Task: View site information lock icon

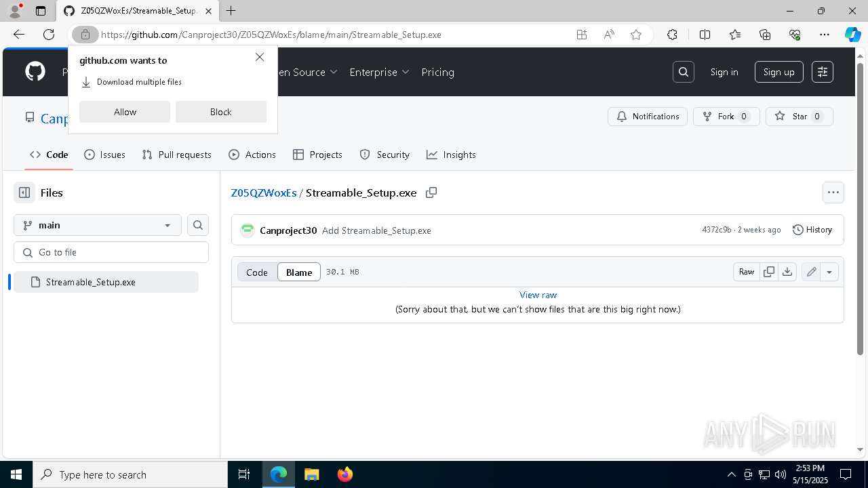Action: point(85,35)
